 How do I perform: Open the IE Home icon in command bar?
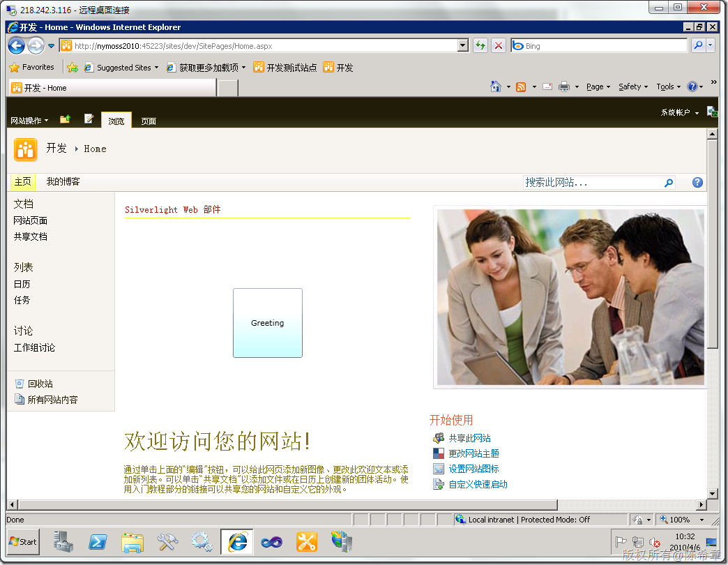pos(495,86)
